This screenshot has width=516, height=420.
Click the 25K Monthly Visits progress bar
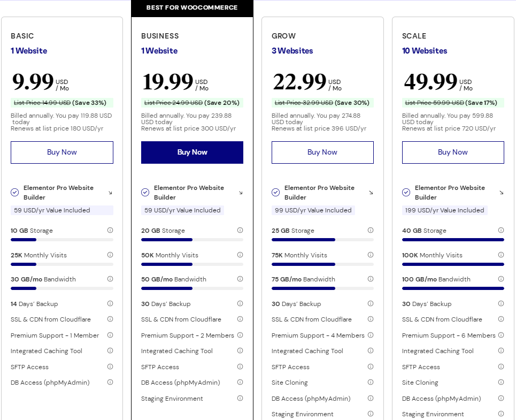point(61,264)
